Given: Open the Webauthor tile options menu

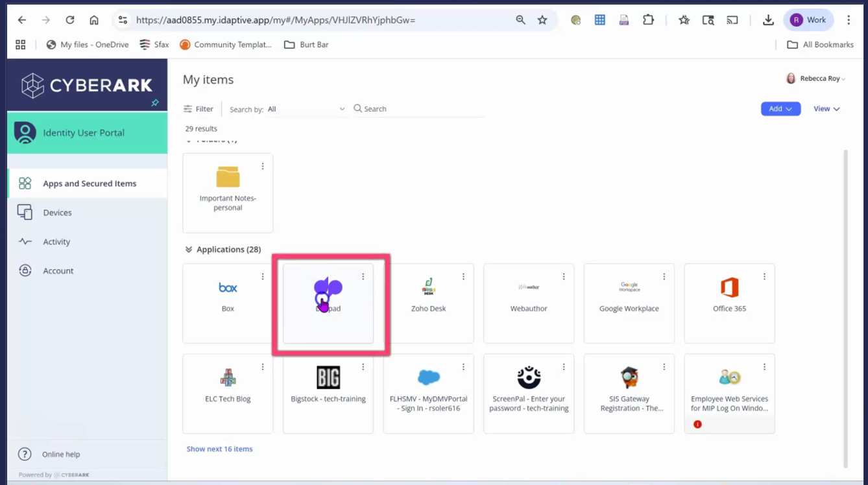Looking at the screenshot, I should (564, 277).
